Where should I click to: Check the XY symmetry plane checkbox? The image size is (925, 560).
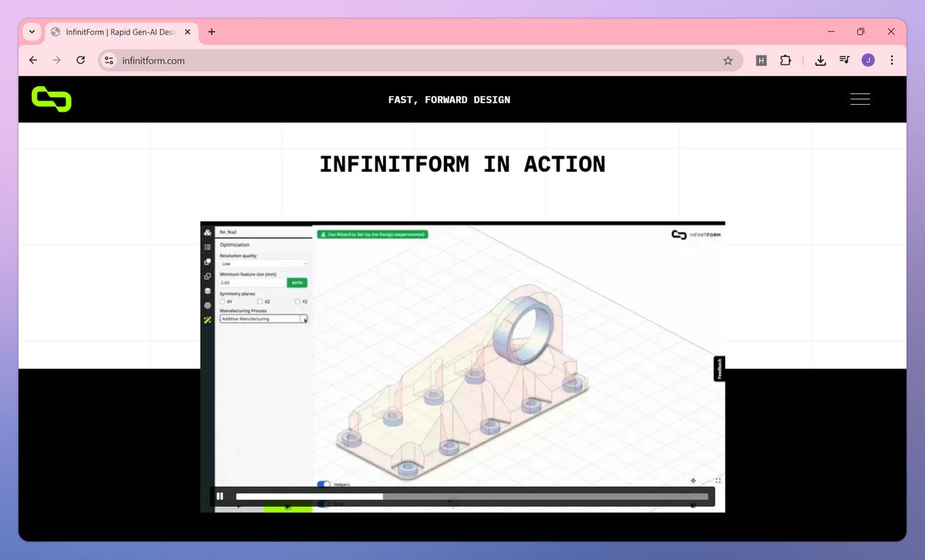tap(221, 302)
